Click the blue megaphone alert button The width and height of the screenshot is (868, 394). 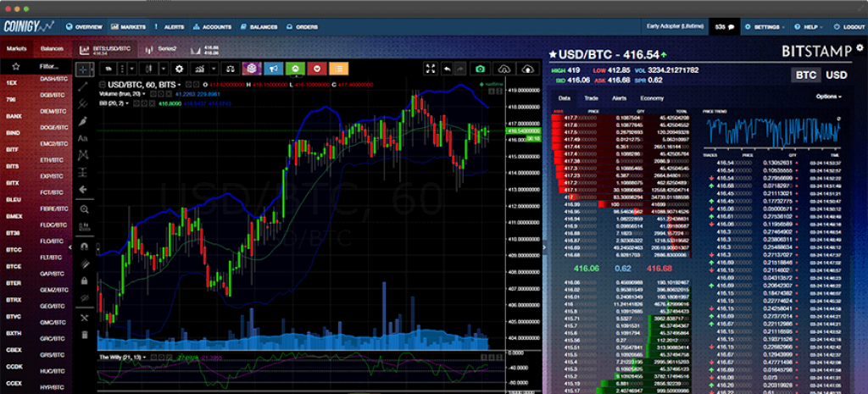pyautogui.click(x=273, y=69)
